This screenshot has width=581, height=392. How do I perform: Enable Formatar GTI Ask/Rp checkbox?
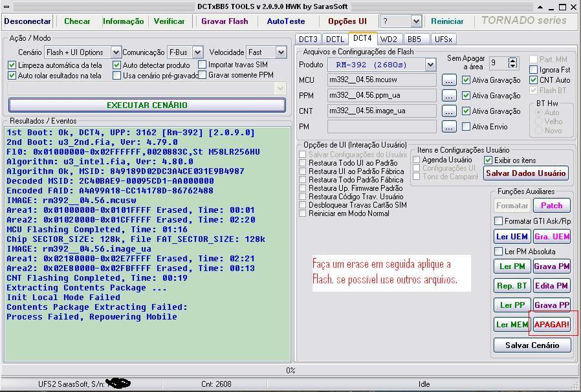pos(499,221)
